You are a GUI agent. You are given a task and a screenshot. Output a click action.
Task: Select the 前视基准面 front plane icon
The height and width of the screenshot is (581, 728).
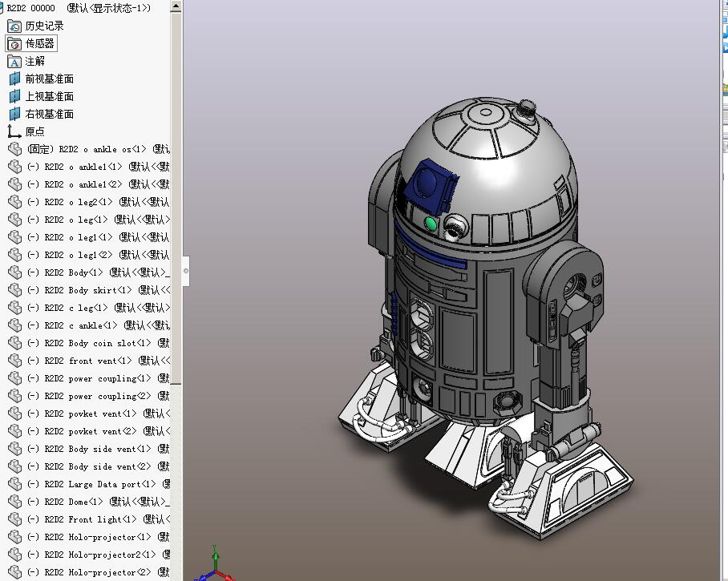coord(14,79)
